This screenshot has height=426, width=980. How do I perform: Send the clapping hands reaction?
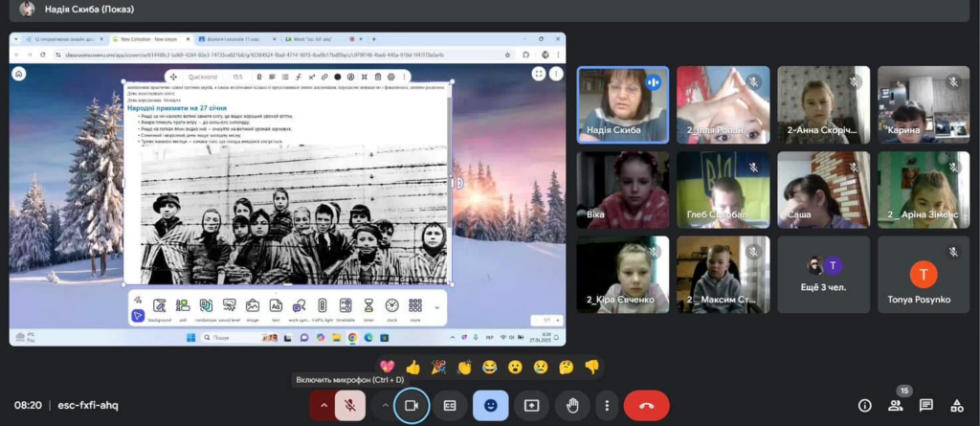(464, 368)
